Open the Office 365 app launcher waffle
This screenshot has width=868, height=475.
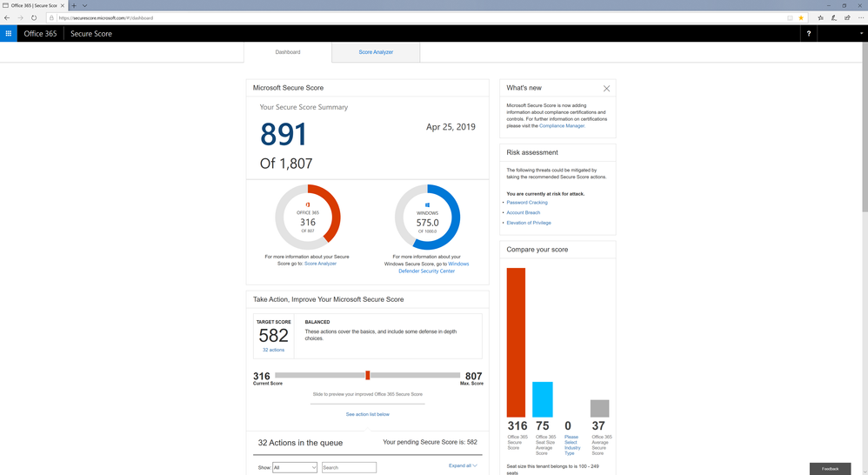[x=9, y=33]
